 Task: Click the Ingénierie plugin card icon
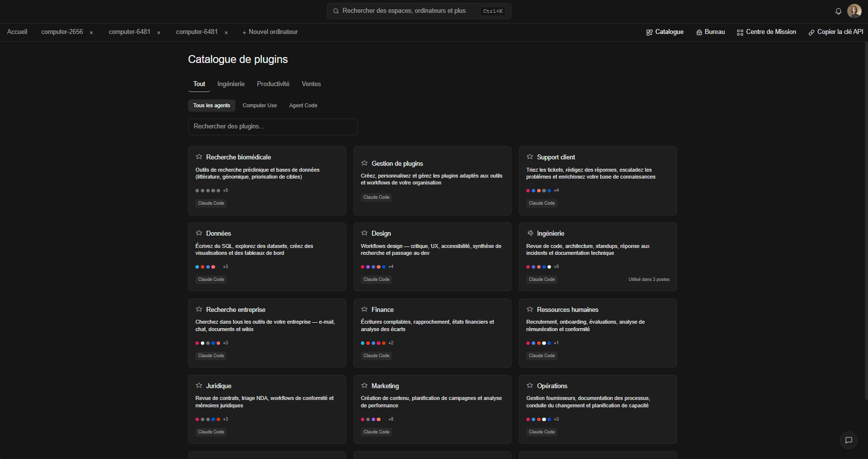click(530, 233)
